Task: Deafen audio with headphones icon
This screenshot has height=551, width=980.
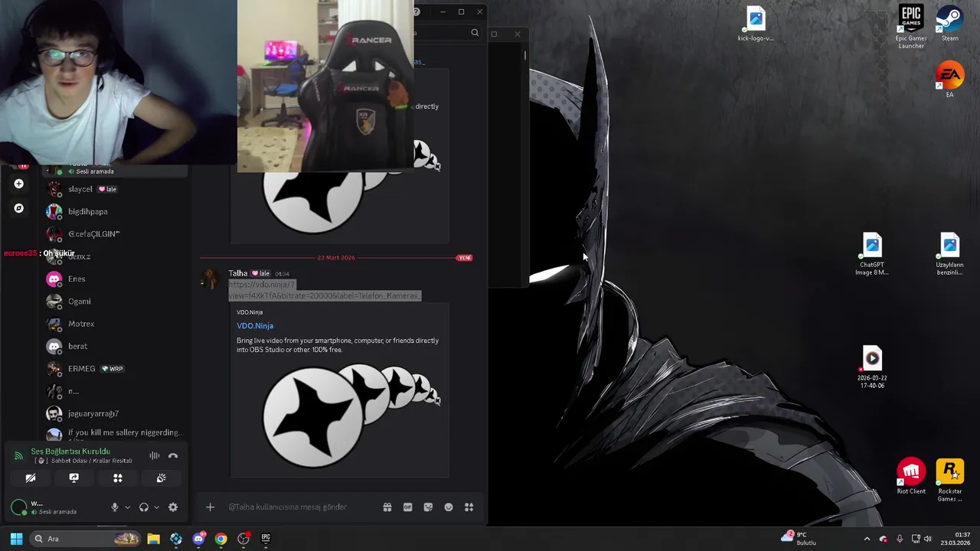Action: (x=143, y=507)
